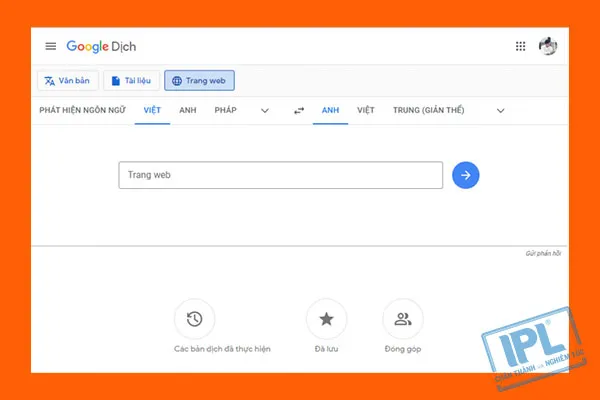
Task: Open the account profile avatar
Action: [548, 46]
